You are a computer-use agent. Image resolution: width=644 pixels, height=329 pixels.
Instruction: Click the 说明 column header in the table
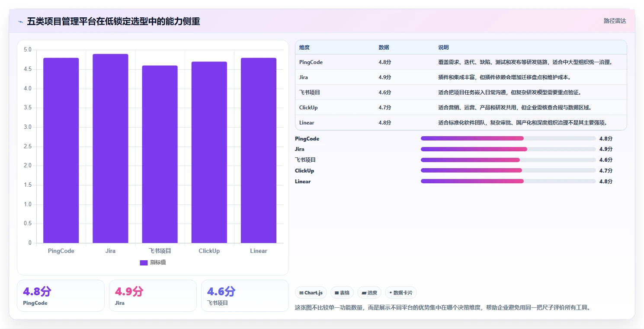[443, 48]
